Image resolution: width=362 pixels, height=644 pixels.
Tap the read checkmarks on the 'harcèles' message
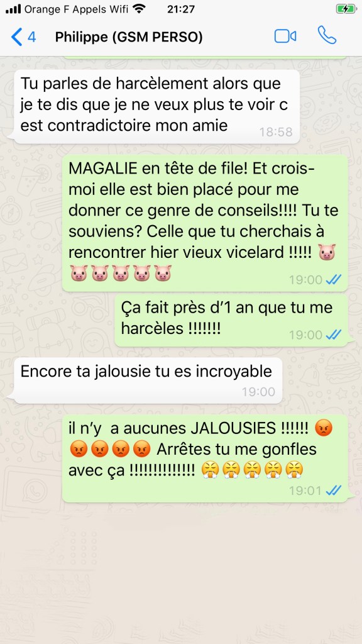(333, 335)
